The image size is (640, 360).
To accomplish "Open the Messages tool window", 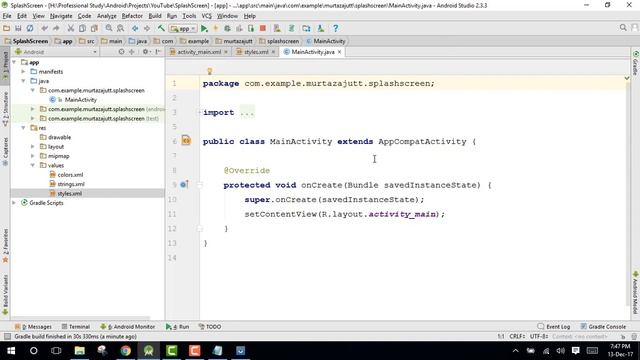I will tap(33, 327).
